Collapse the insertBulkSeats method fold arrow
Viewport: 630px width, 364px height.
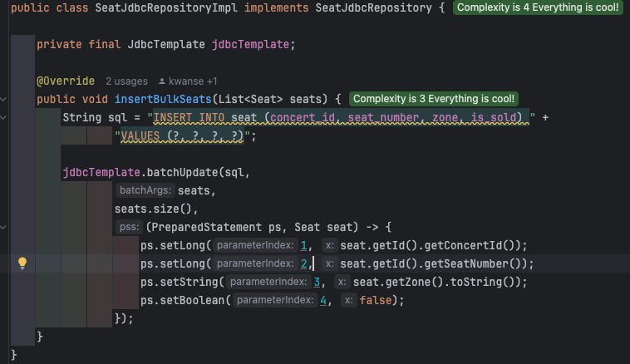pos(3,99)
